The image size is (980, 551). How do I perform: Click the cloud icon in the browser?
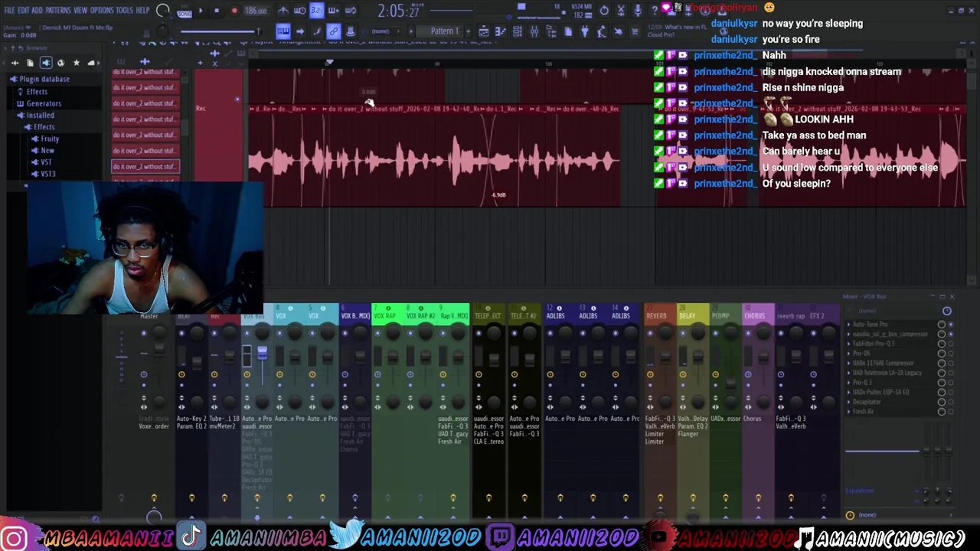pyautogui.click(x=91, y=63)
